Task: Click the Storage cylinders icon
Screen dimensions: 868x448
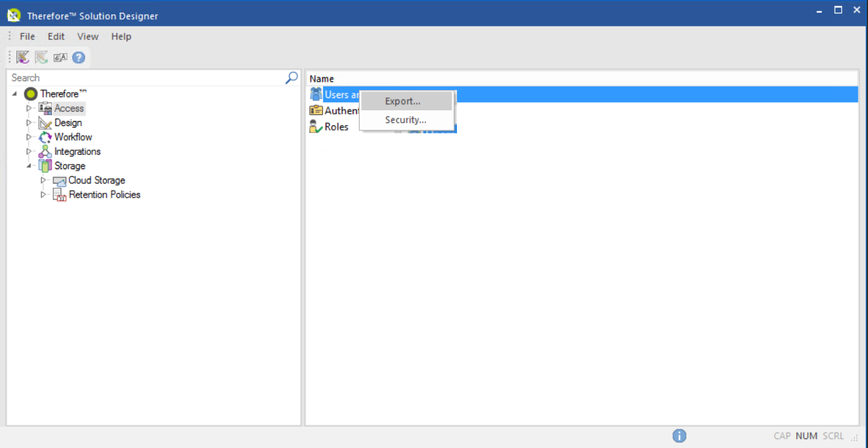Action: coord(45,166)
